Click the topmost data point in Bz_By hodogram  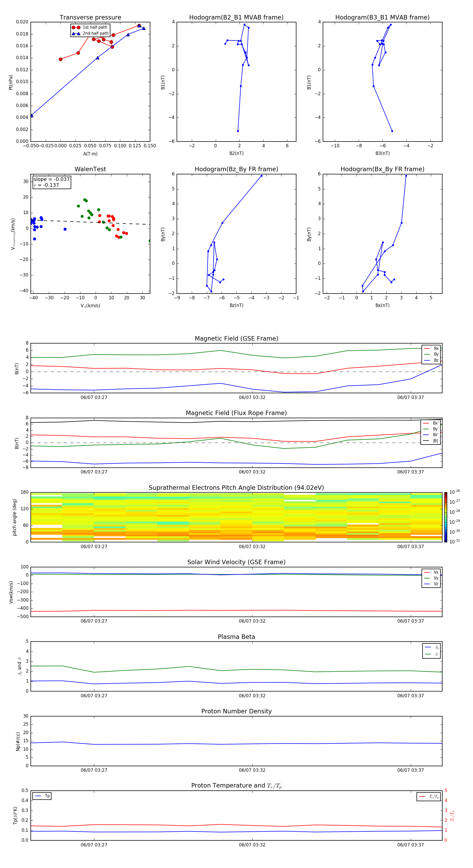261,176
